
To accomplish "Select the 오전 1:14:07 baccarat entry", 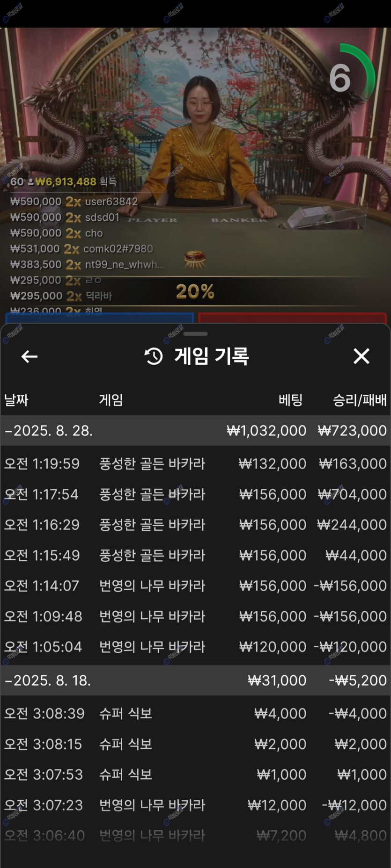I will 196,586.
